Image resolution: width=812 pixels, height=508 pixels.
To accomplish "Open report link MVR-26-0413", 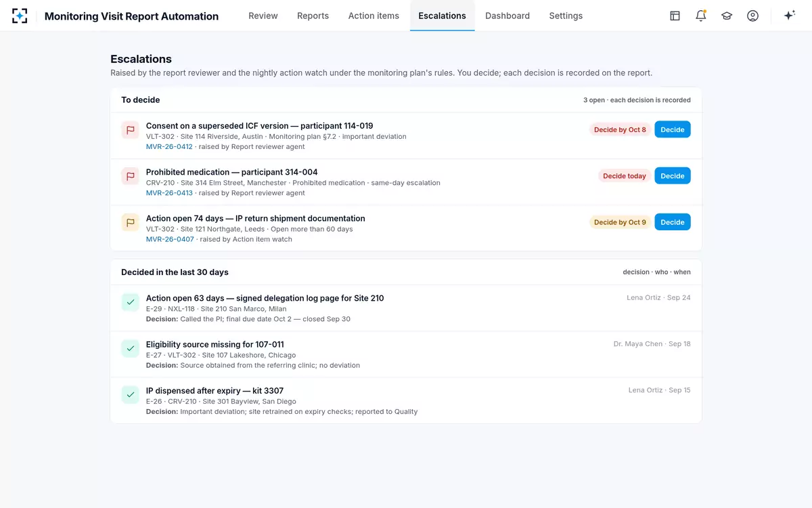I will pyautogui.click(x=169, y=192).
